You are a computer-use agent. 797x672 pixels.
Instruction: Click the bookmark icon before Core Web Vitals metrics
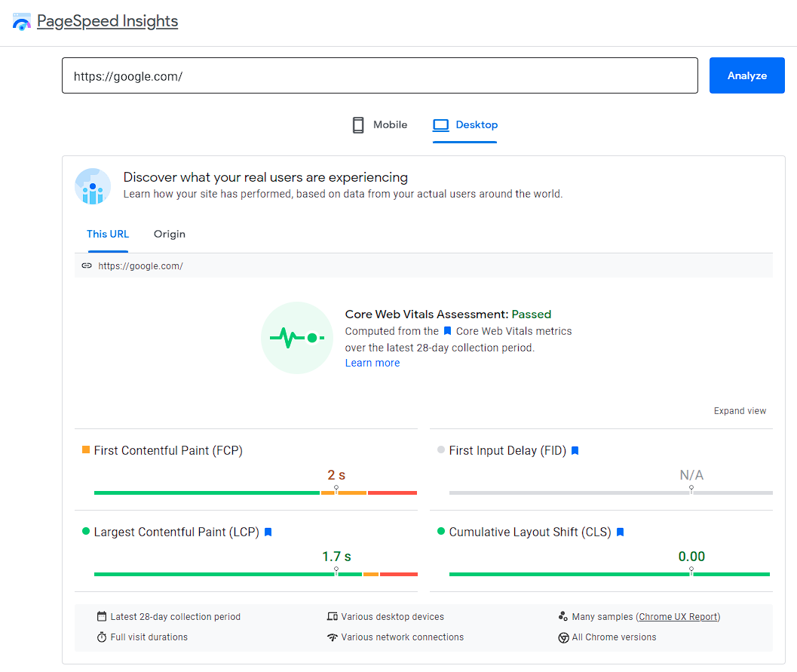(447, 331)
